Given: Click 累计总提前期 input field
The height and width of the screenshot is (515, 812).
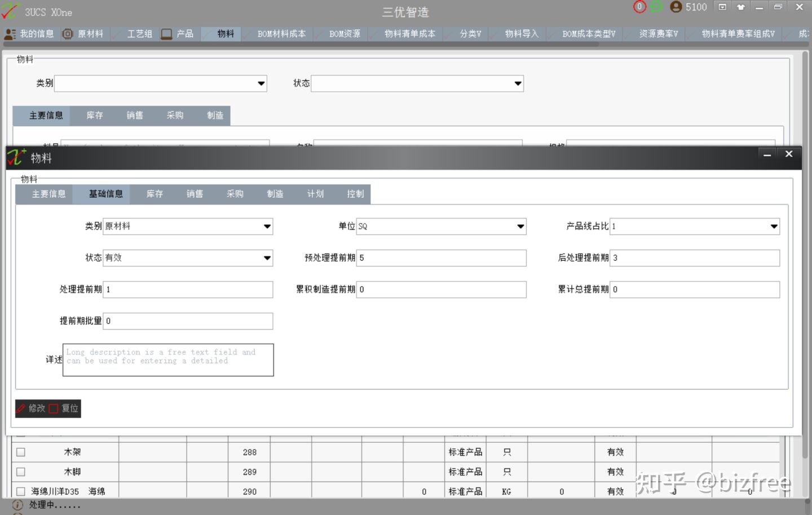Looking at the screenshot, I should (695, 290).
